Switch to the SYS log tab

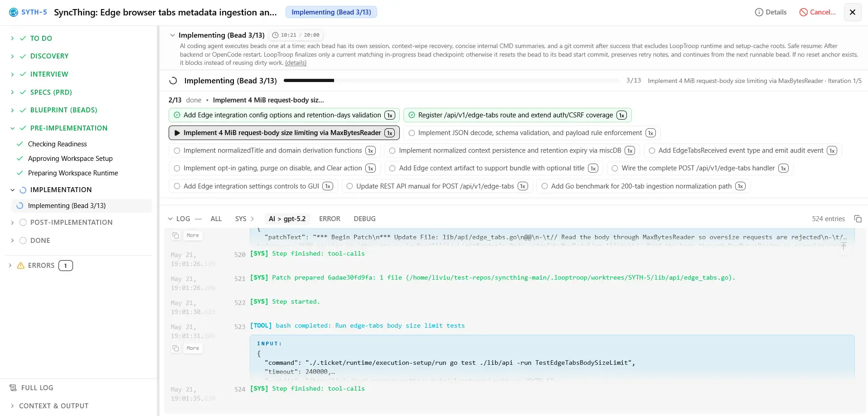click(x=241, y=219)
